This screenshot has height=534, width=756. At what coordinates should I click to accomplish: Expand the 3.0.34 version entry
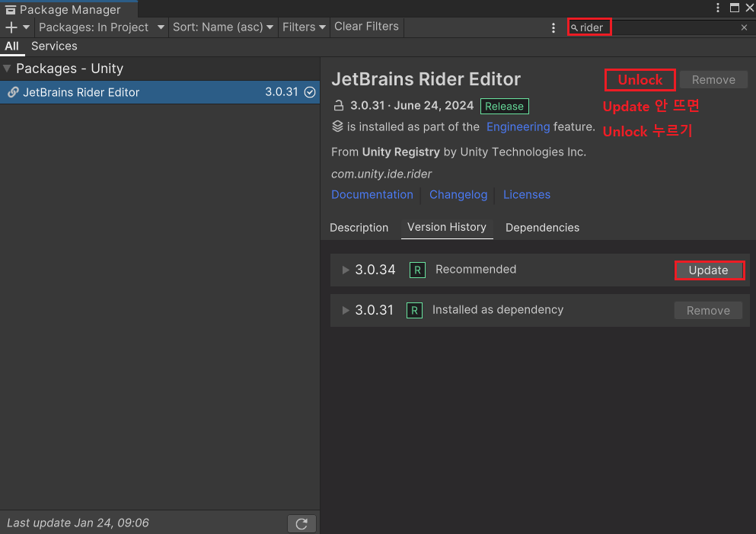(345, 270)
